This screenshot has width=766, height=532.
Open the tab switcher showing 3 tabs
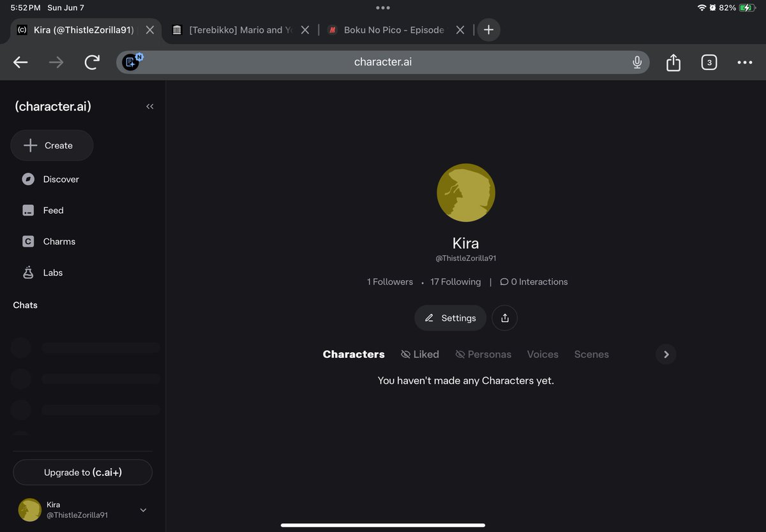(x=709, y=62)
